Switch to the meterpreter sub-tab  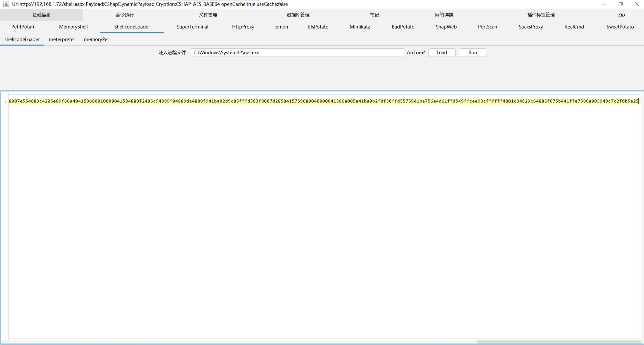click(x=62, y=39)
